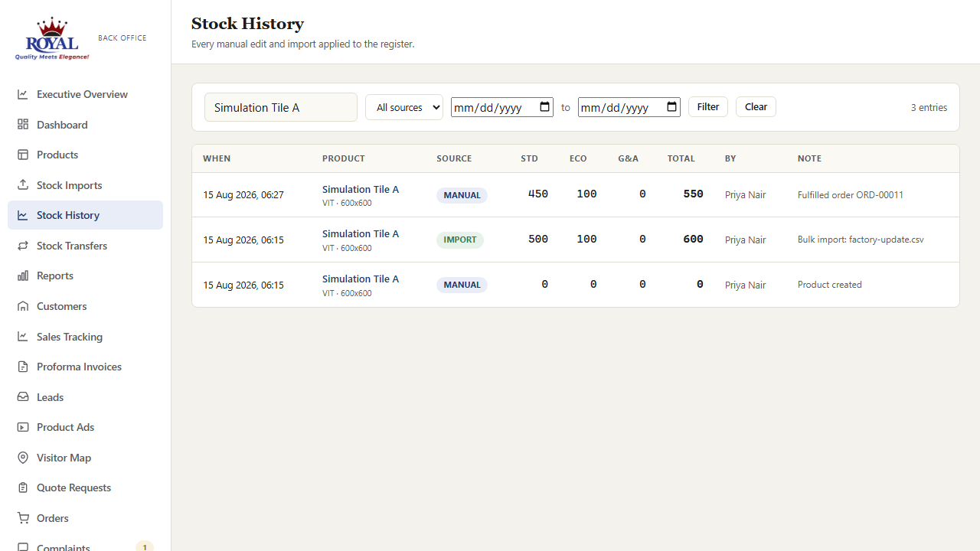
Task: Select Stock Transfers in sidebar
Action: coord(85,246)
